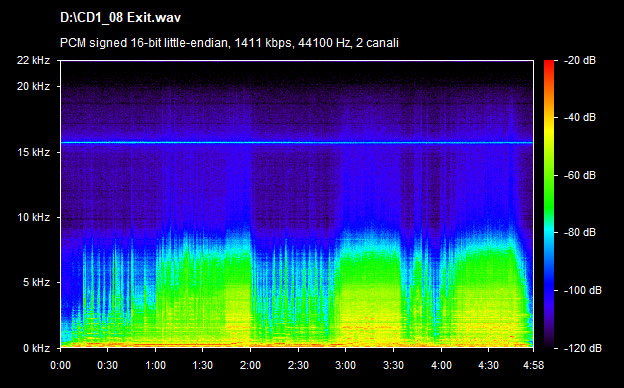Viewport: 624px width, 388px height.
Task: Click the 0:00 time axis marker
Action: coord(60,365)
